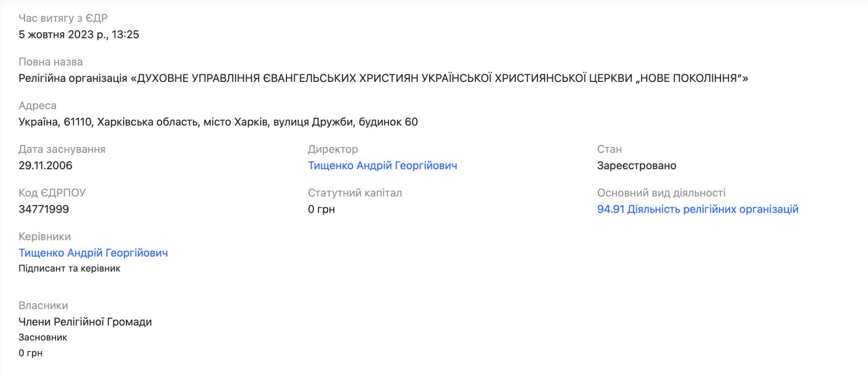
Task: Click the Власники section label
Action: pos(43,305)
